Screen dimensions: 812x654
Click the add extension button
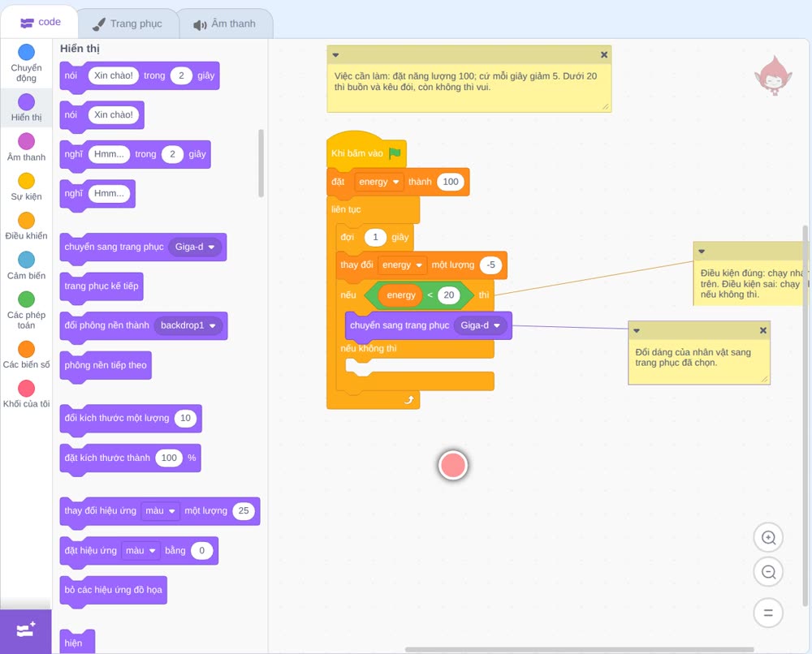26,630
